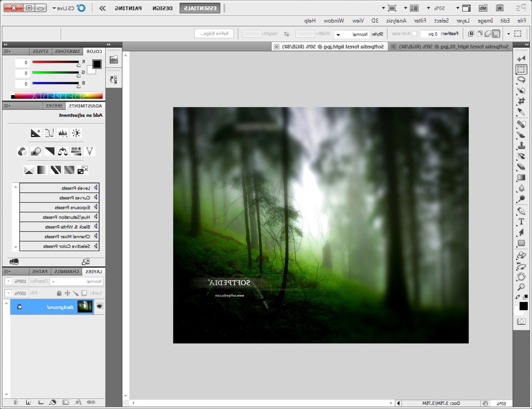Viewport: 532px width, 409px height.
Task: Launch Bridge from the Br icon
Action: coord(499,8)
